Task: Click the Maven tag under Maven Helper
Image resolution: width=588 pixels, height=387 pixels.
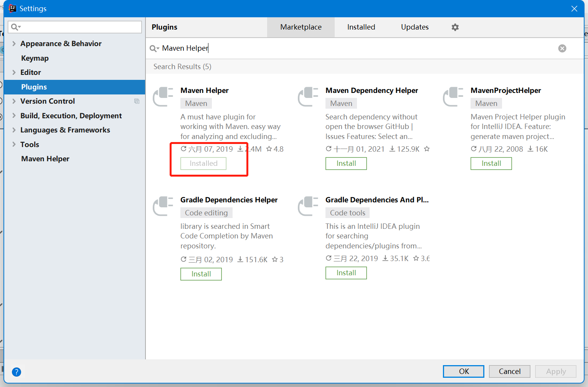Action: (196, 103)
